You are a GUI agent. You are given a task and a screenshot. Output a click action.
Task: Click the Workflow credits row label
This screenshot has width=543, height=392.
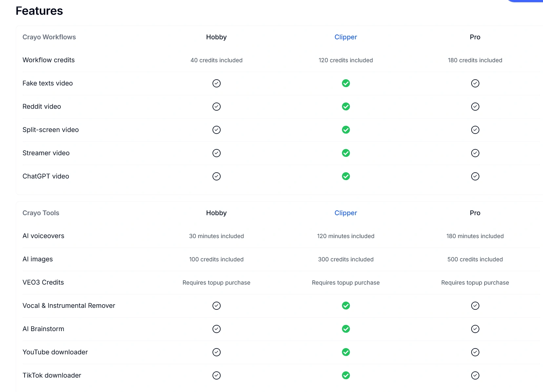tap(49, 60)
